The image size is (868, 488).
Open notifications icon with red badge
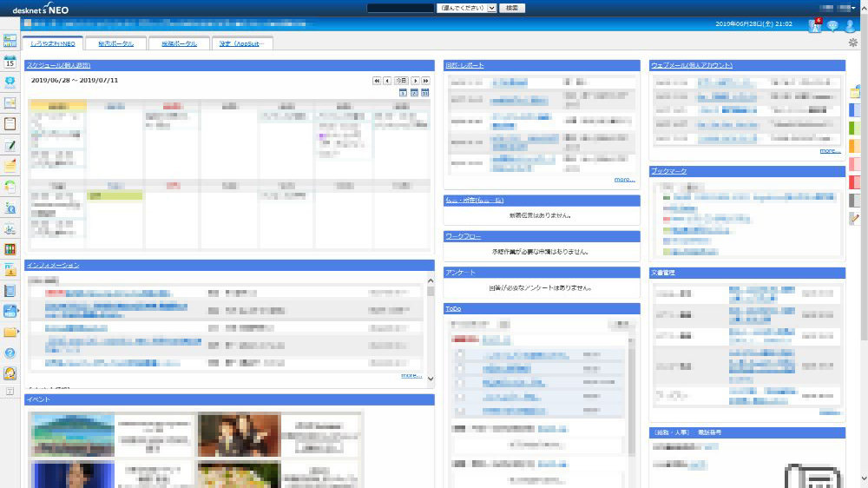click(814, 25)
